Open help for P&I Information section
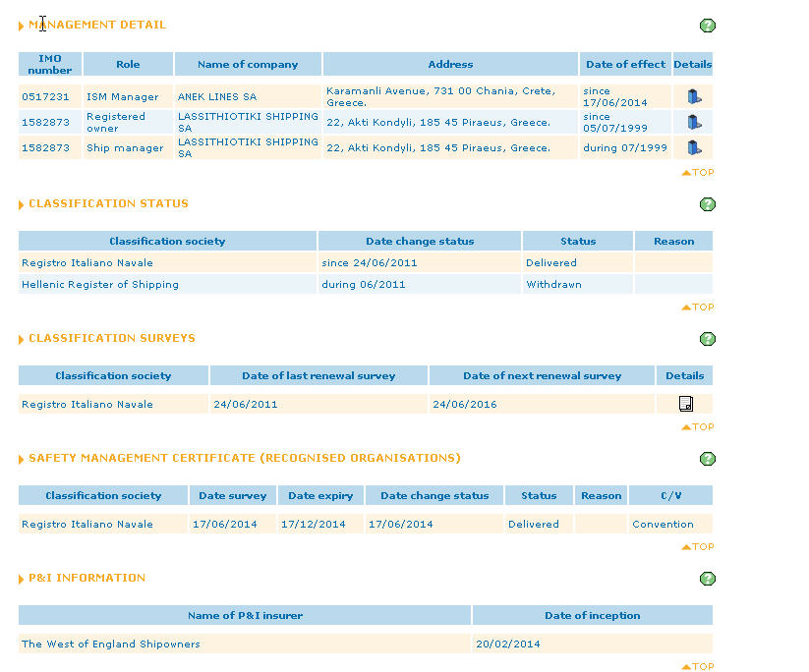 click(708, 579)
